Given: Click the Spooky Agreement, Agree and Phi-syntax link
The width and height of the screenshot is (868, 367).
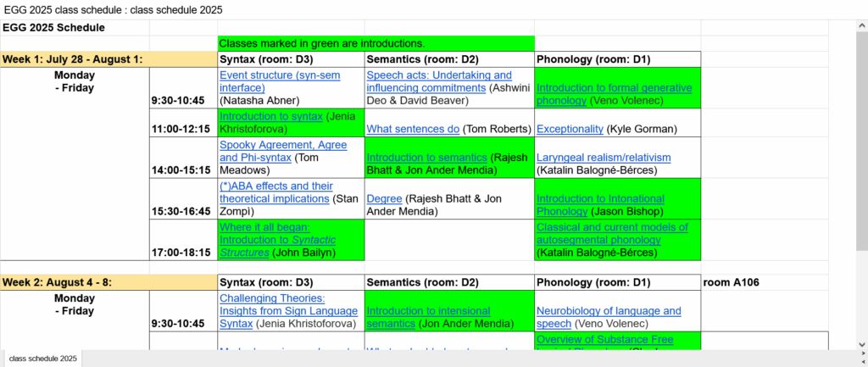Looking at the screenshot, I should click(282, 144).
